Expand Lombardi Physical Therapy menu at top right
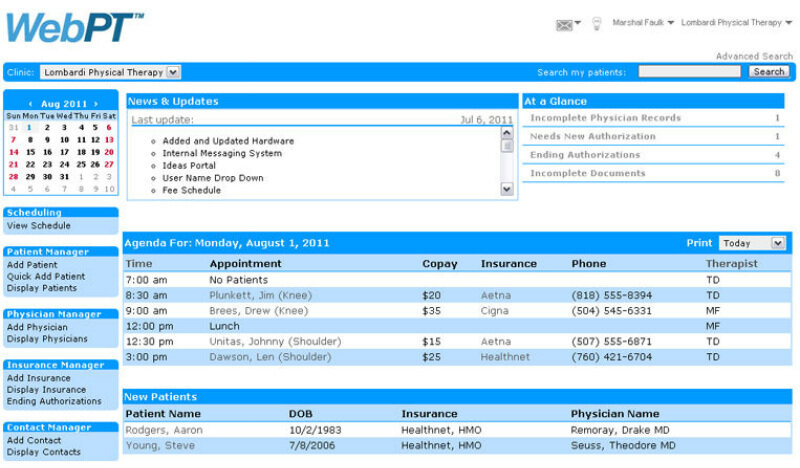Viewport: 800px width, 468px height. click(x=736, y=23)
